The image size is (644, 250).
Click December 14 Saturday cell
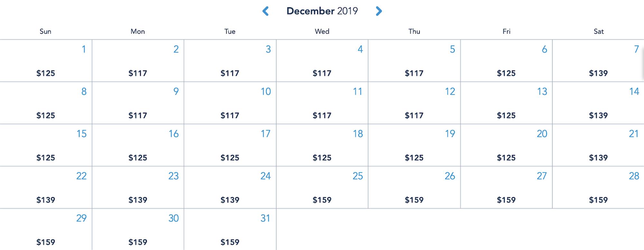(x=598, y=103)
